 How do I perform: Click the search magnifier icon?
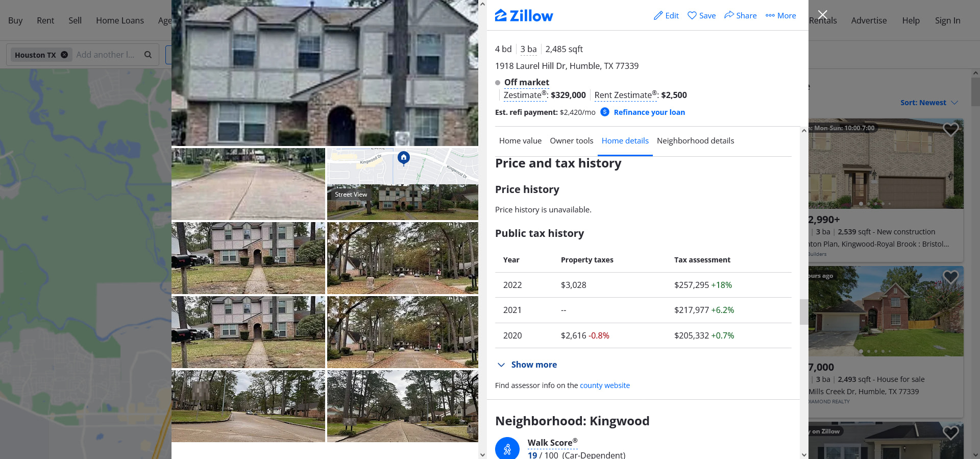pyautogui.click(x=148, y=55)
